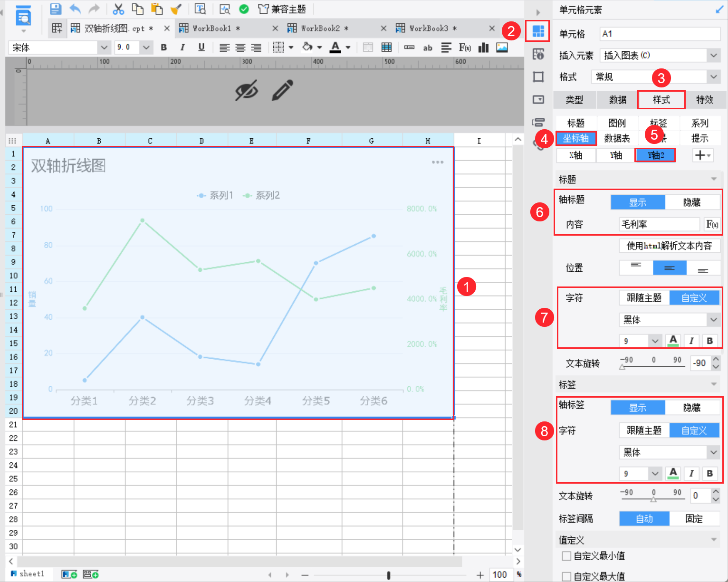Undo the last action
This screenshot has height=582, width=728.
pyautogui.click(x=75, y=9)
